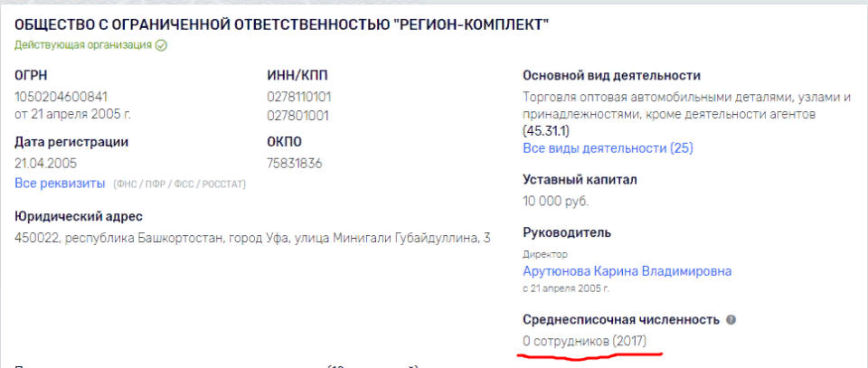Click the legal address line starting 450022

252,239
